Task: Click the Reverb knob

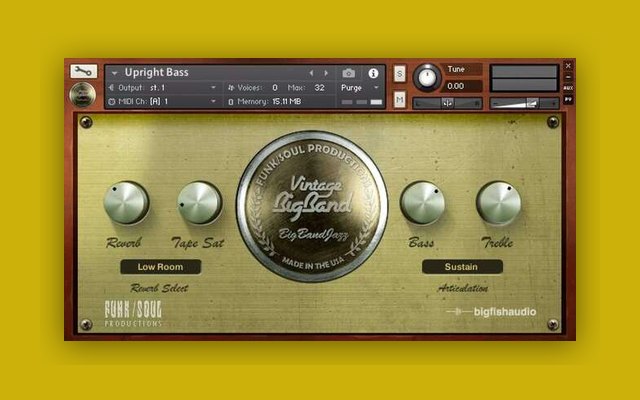Action: [x=126, y=203]
